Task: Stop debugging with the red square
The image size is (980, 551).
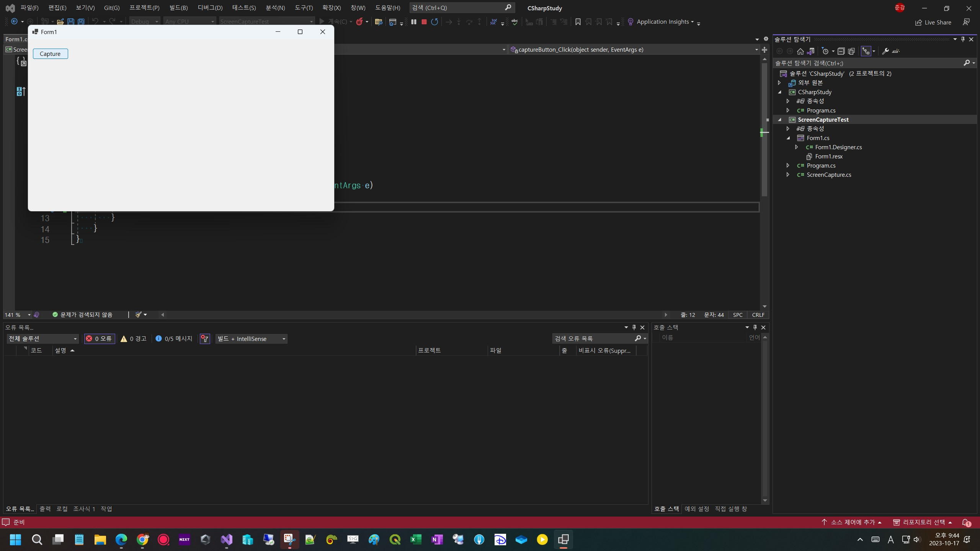Action: point(424,22)
